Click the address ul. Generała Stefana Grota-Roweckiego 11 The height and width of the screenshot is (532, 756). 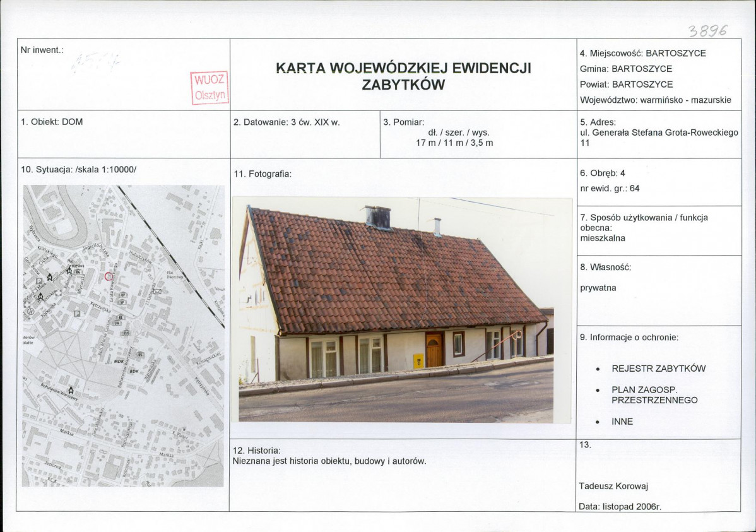[x=659, y=135]
